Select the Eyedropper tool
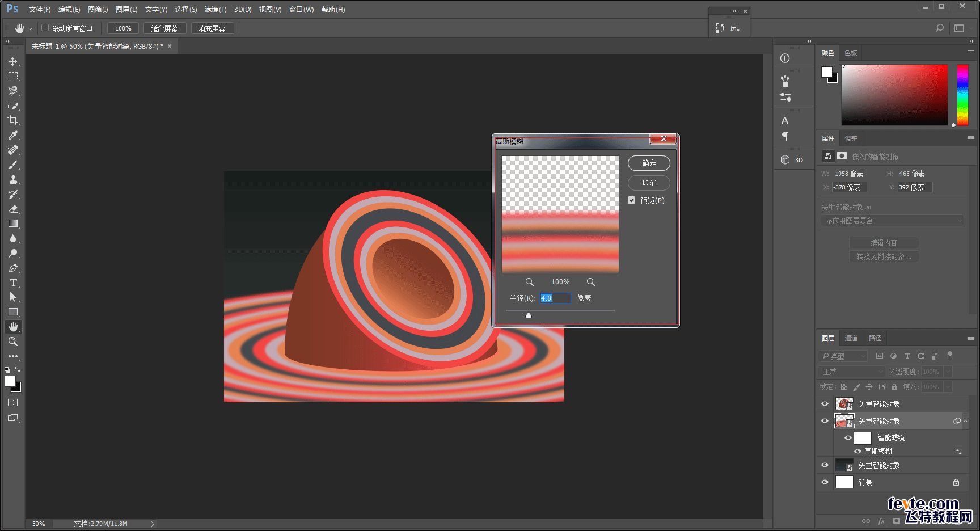 [x=12, y=135]
